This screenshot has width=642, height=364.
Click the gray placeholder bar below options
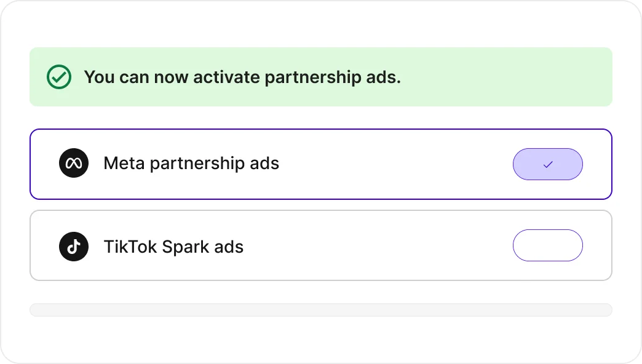pyautogui.click(x=321, y=310)
